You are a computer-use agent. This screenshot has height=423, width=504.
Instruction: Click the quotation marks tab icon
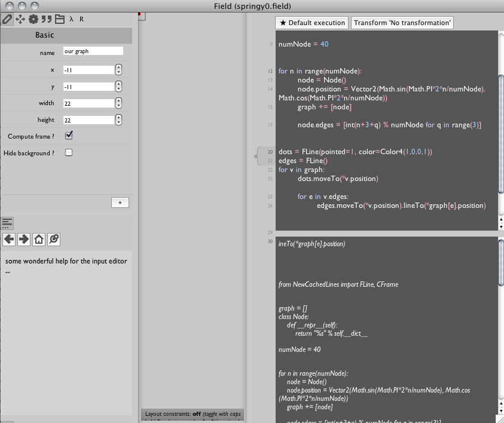(47, 19)
